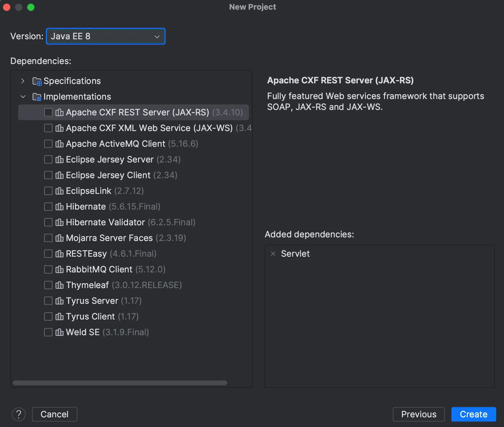Check the Tyrus Server checkbox

coord(48,301)
